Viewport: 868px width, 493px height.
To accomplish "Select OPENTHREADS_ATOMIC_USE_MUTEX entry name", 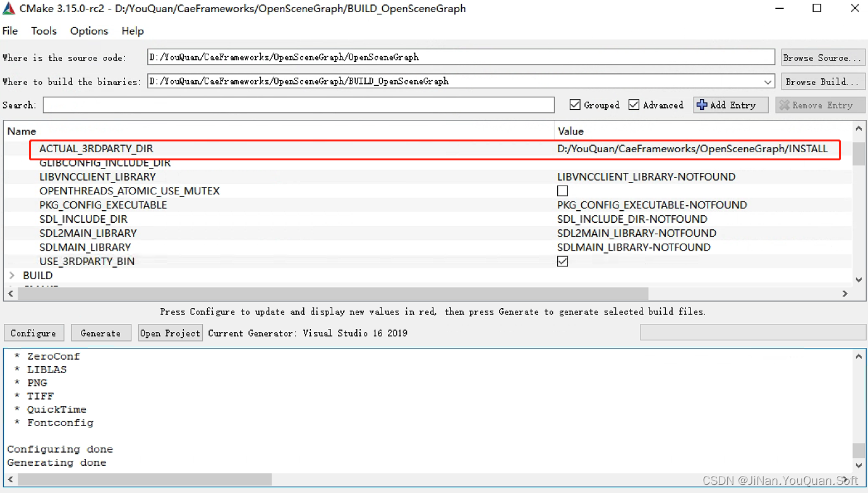I will [130, 191].
